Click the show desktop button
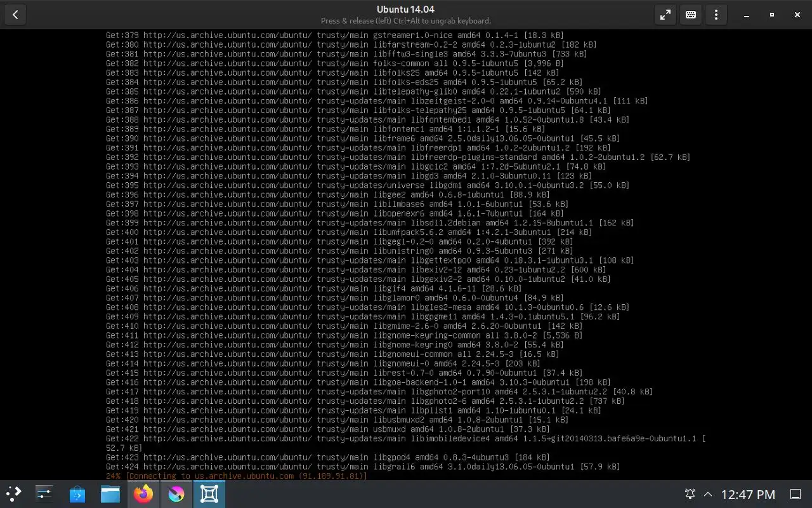This screenshot has width=812, height=508. (796, 494)
